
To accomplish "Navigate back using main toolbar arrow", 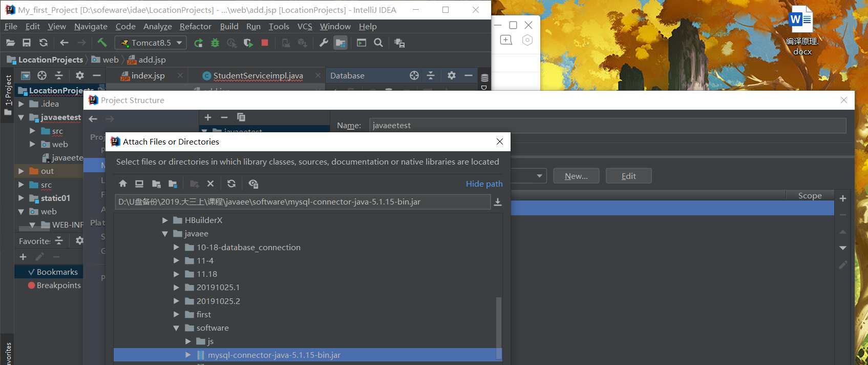I will (x=64, y=43).
